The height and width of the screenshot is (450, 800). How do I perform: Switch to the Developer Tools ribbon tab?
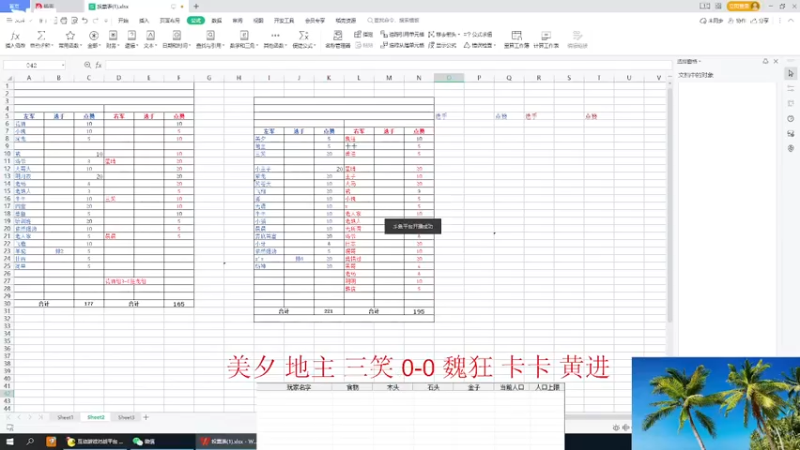pos(284,20)
